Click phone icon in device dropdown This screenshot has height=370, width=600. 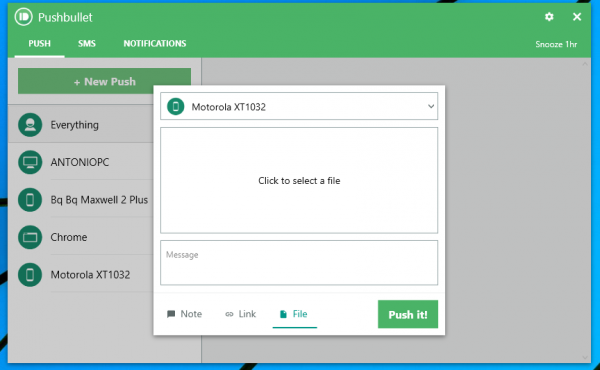(x=176, y=106)
